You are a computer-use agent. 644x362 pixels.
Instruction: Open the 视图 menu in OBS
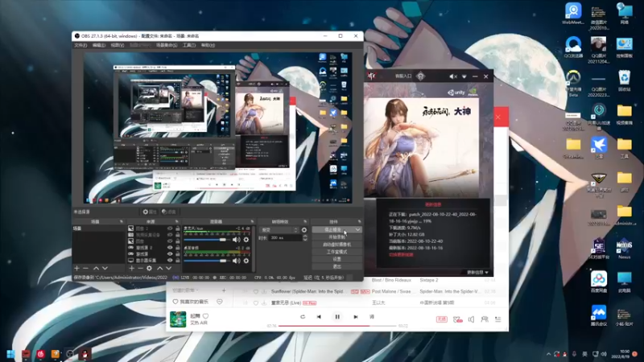(x=117, y=45)
